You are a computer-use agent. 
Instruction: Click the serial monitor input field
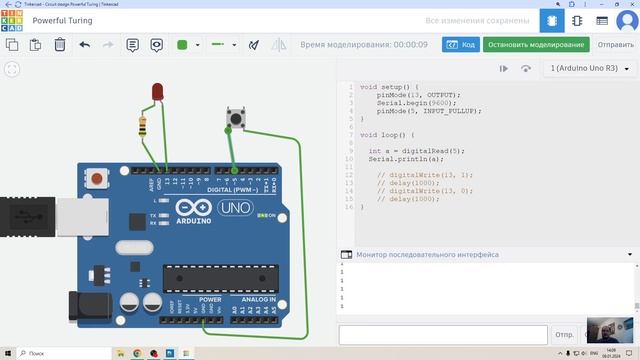[443, 335]
